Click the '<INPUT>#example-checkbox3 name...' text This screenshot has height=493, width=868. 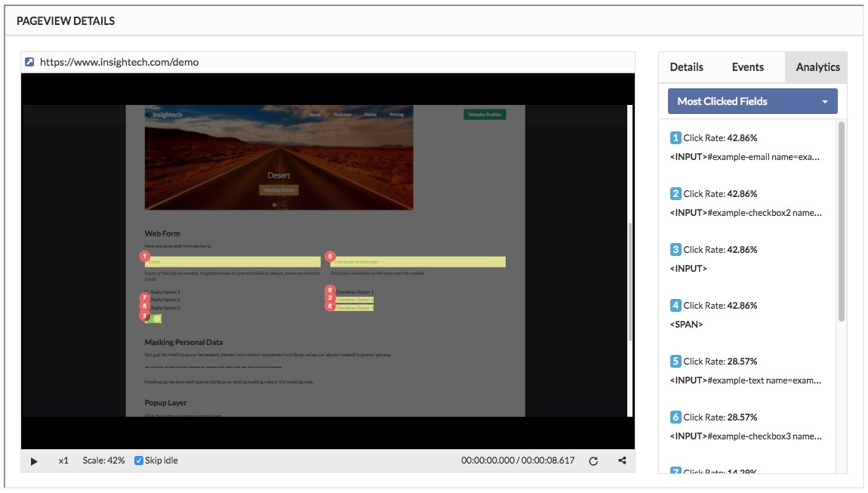[x=746, y=436]
